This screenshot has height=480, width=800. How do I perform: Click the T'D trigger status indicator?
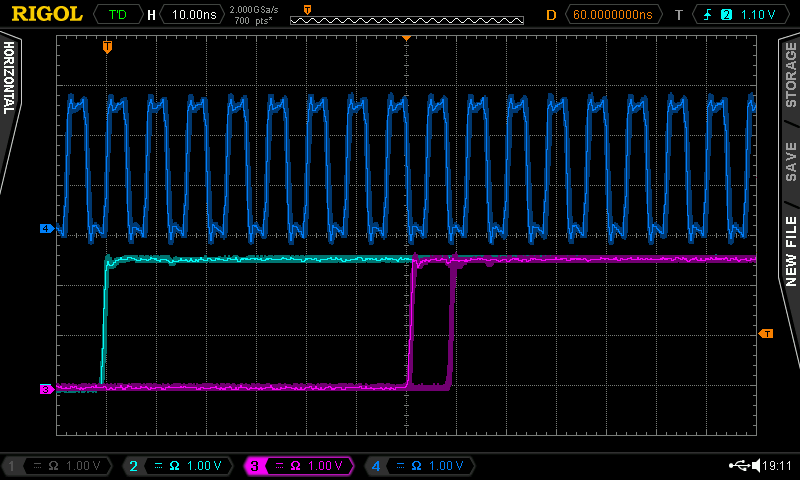[x=117, y=15]
